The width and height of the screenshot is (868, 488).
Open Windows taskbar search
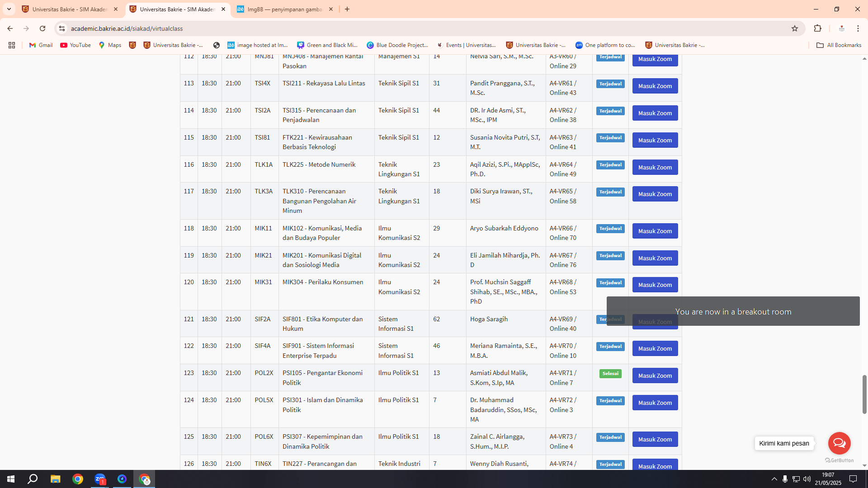pyautogui.click(x=33, y=479)
